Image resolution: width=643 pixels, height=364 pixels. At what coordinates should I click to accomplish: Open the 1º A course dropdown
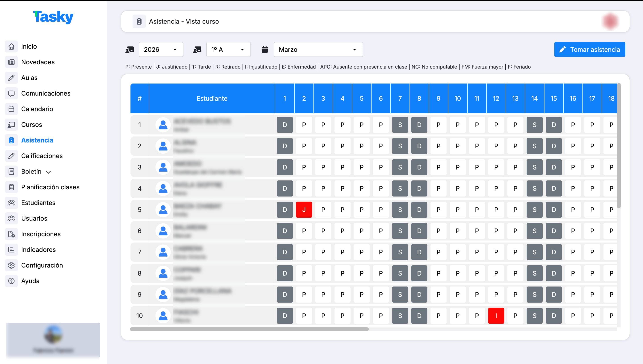pos(228,50)
